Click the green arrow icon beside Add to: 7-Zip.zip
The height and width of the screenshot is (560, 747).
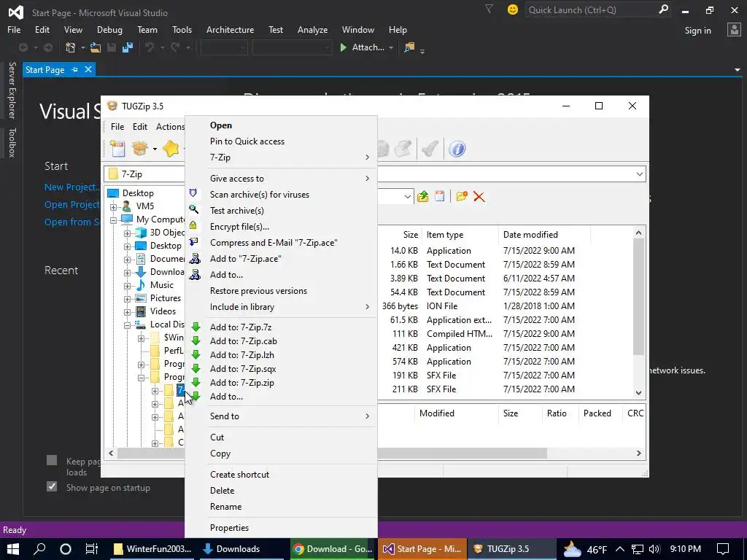[196, 382]
